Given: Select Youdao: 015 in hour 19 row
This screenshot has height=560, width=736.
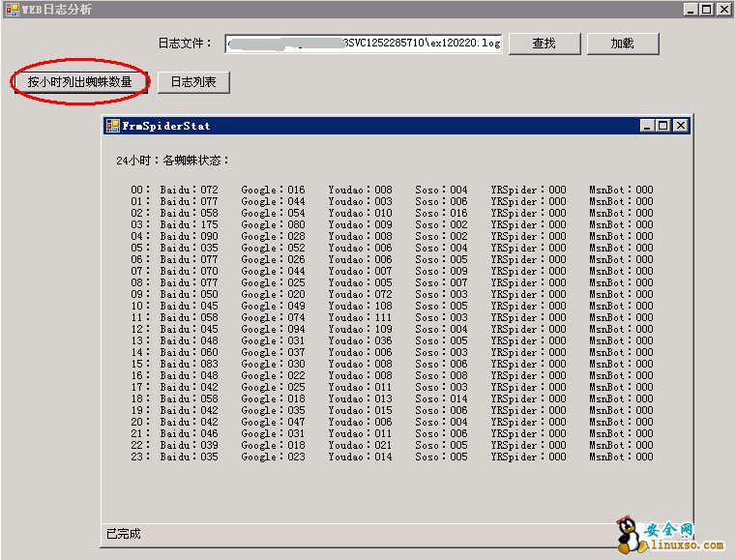Looking at the screenshot, I should coord(360,410).
